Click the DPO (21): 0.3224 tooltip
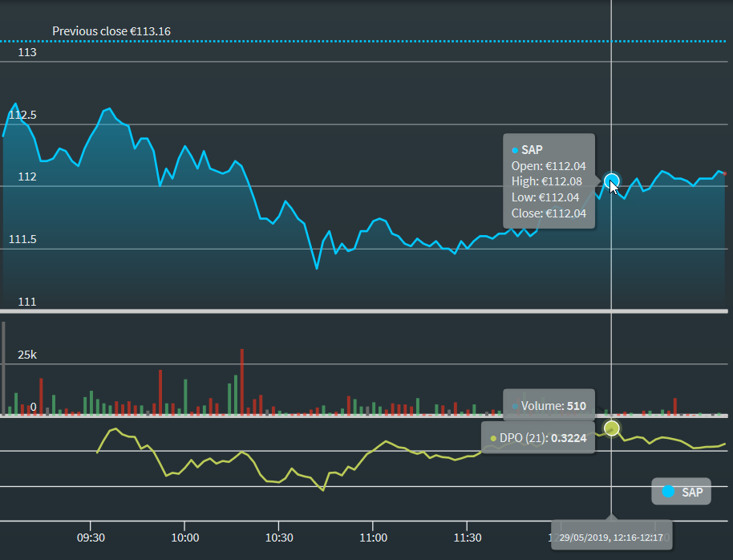This screenshot has height=560, width=733. [x=538, y=438]
